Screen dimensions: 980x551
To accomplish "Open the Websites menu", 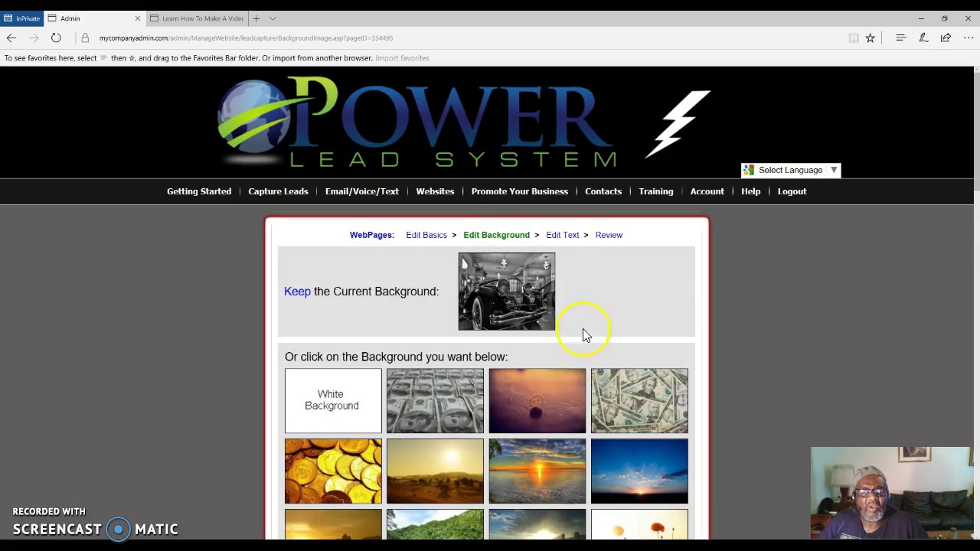I will 435,191.
